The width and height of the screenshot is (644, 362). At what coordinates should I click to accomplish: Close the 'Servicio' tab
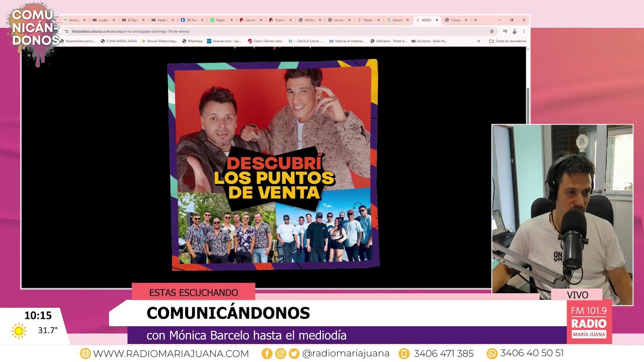84,20
